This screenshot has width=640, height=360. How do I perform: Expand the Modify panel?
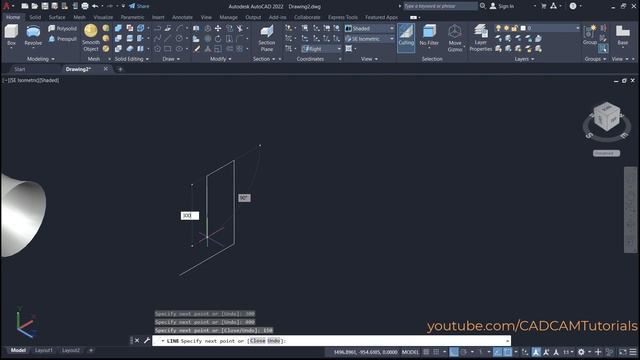point(221,59)
